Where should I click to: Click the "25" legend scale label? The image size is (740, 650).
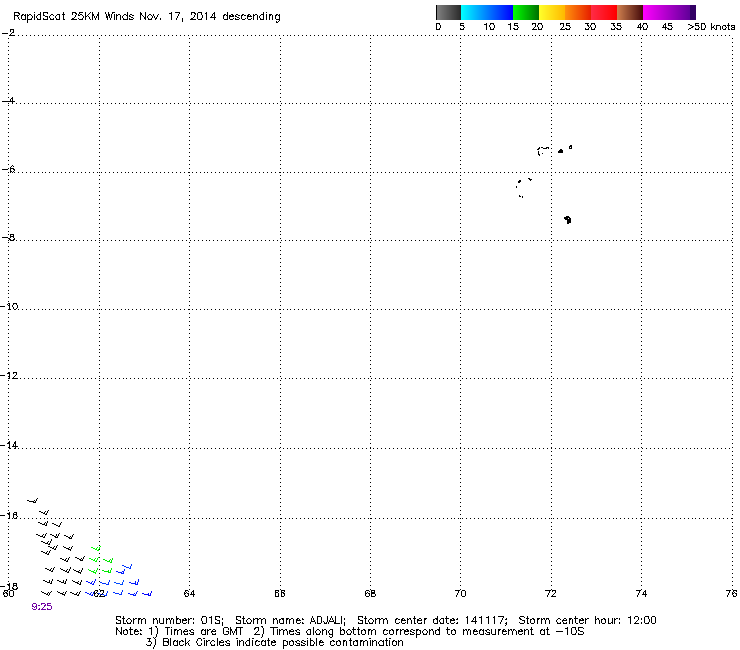(x=565, y=27)
